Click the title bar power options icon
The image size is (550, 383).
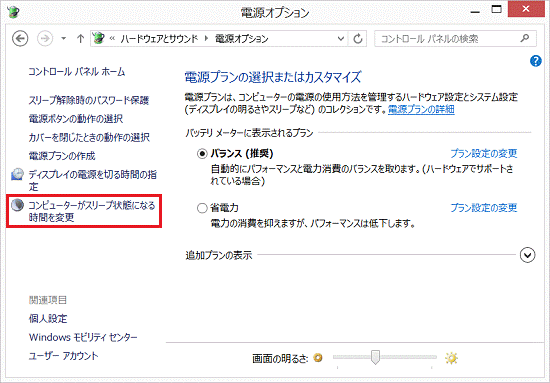tap(13, 12)
